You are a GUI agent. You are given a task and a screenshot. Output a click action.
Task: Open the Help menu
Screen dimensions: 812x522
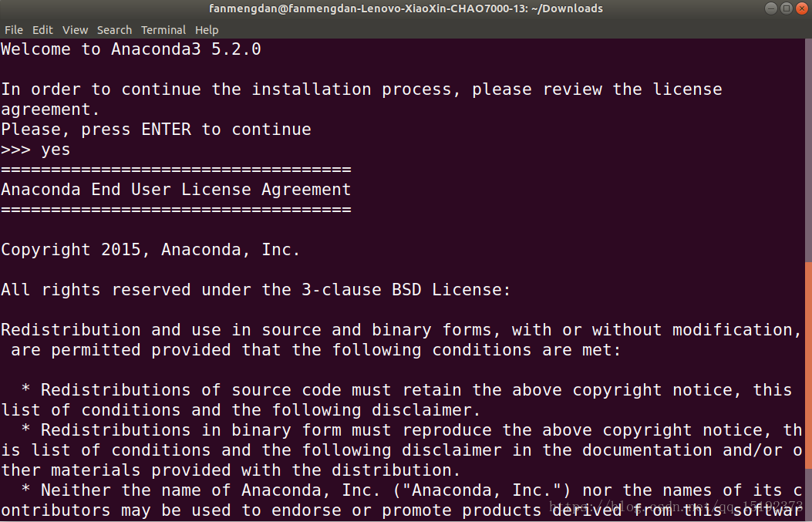click(207, 30)
